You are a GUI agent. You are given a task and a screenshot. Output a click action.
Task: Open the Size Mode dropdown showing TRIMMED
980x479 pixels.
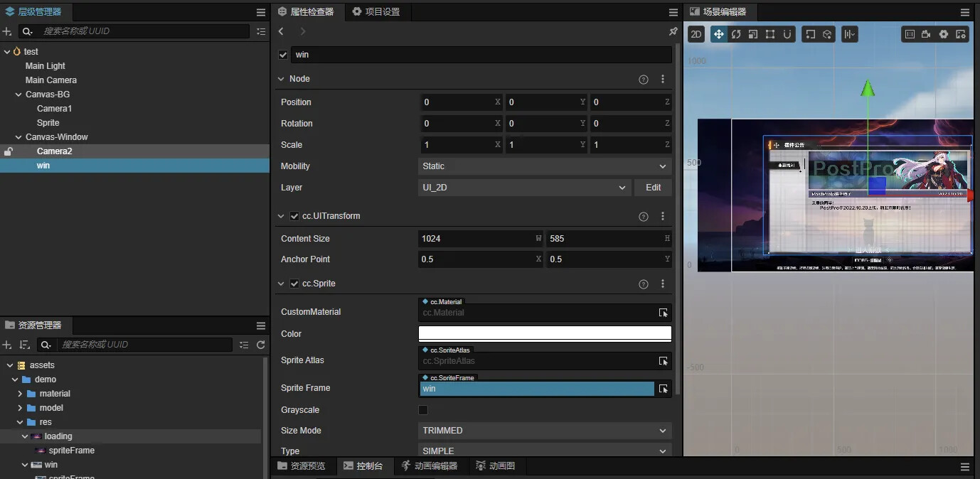pos(545,431)
